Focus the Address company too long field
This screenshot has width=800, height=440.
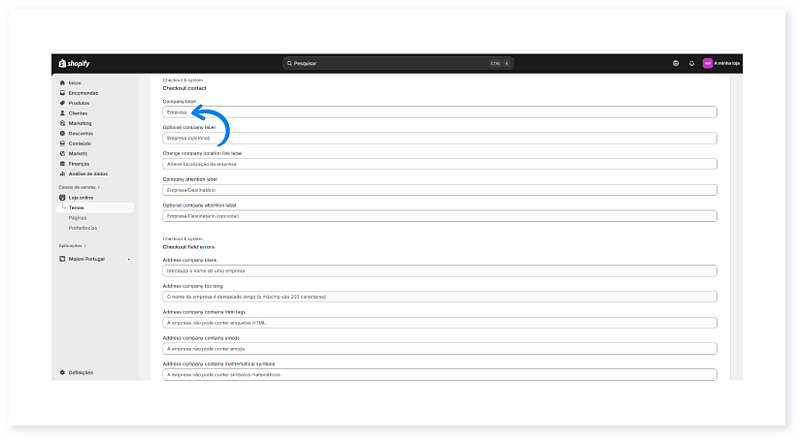[439, 297]
